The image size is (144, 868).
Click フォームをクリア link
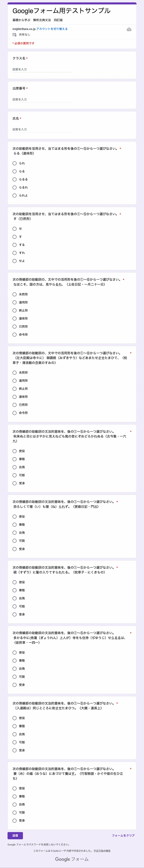123,836
